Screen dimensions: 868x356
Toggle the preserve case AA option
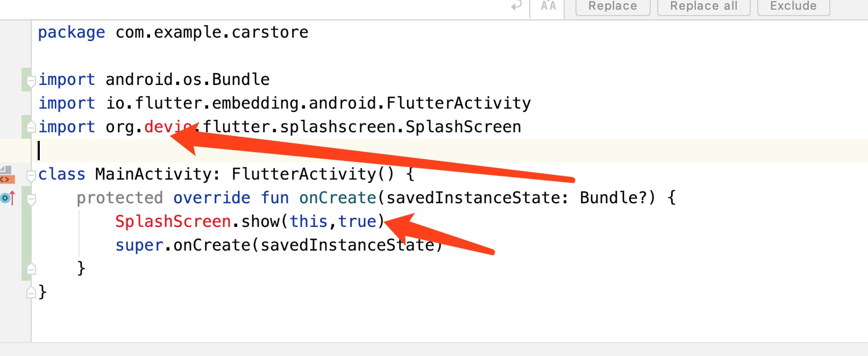pyautogui.click(x=548, y=6)
